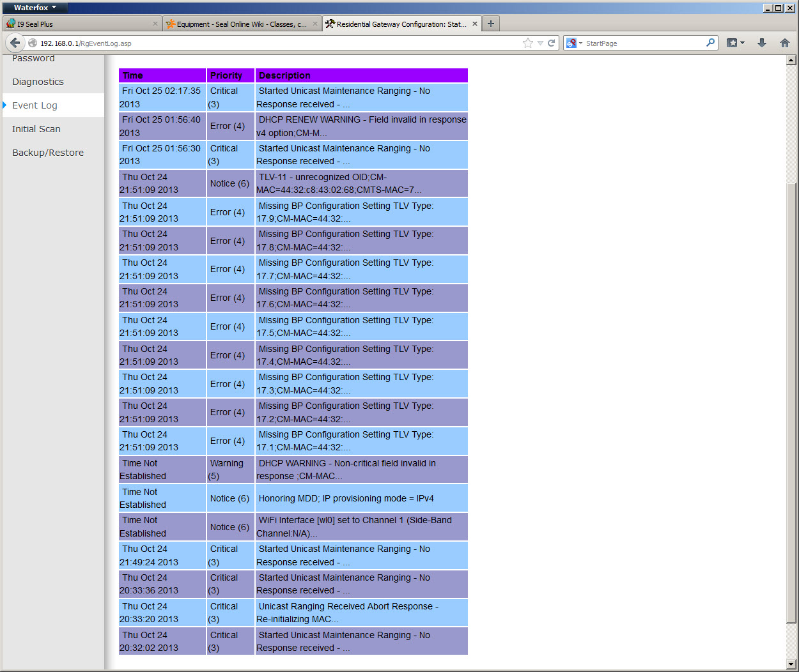The height and width of the screenshot is (672, 799).
Task: Select the 'Thu Oct 24 20:33:36 2013' time cell
Action: pyautogui.click(x=162, y=584)
